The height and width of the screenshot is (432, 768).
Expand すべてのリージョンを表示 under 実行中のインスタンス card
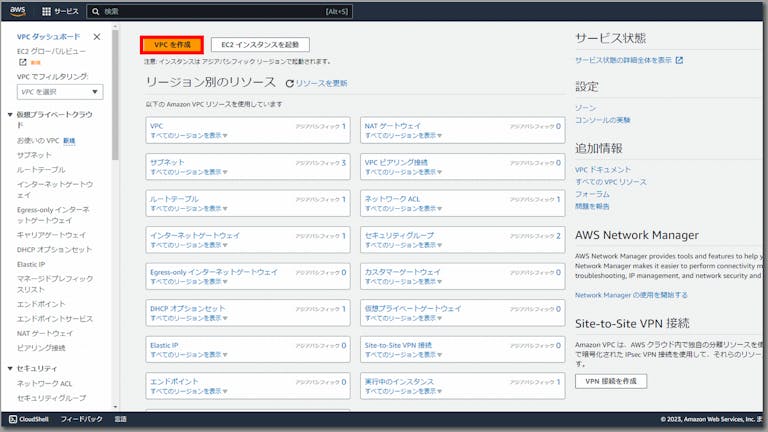click(x=403, y=391)
